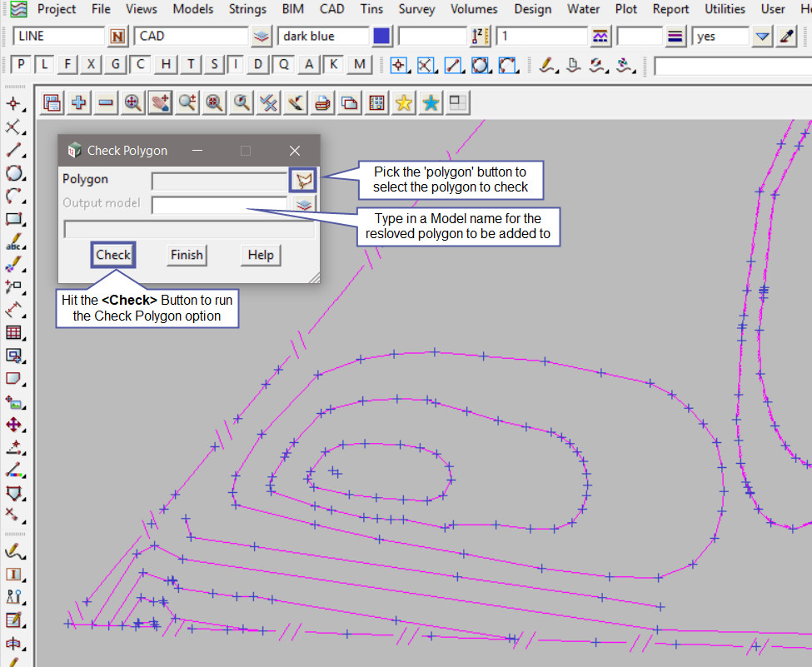Open the line weight chooser icon
Viewport: 812px width, 667px height.
click(x=675, y=37)
